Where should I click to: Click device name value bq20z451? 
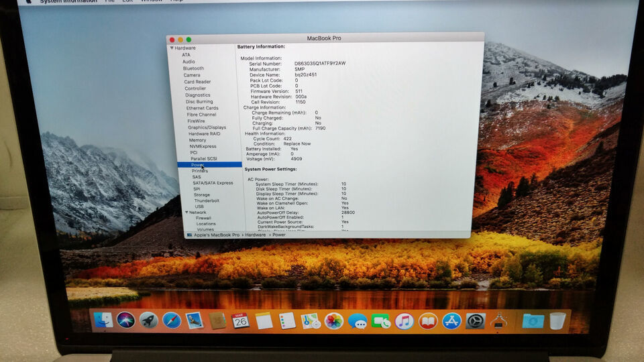pyautogui.click(x=306, y=74)
